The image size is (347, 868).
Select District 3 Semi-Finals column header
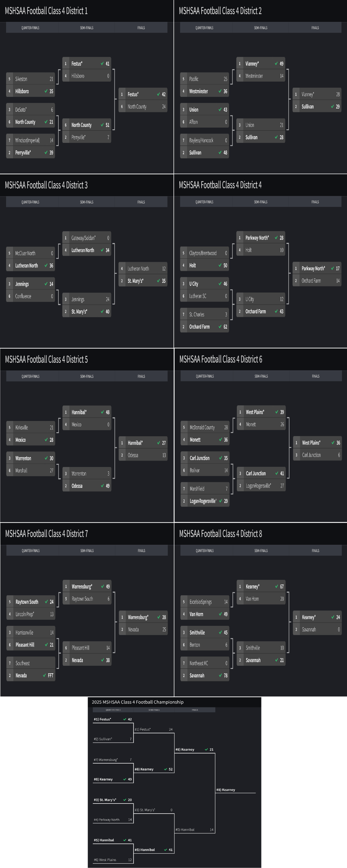pyautogui.click(x=86, y=202)
